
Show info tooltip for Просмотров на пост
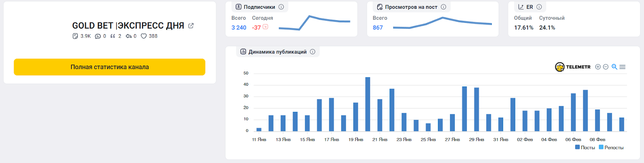pyautogui.click(x=444, y=7)
